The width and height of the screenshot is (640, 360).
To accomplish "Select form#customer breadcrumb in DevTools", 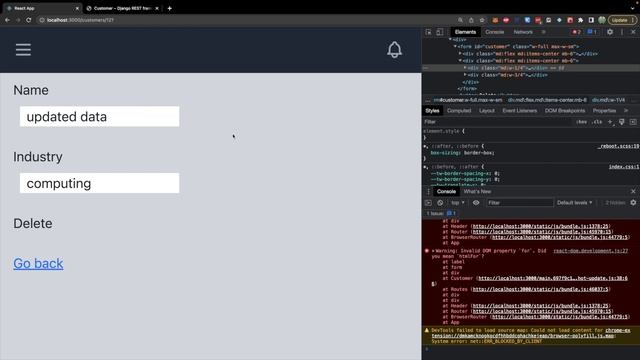I will [467, 100].
